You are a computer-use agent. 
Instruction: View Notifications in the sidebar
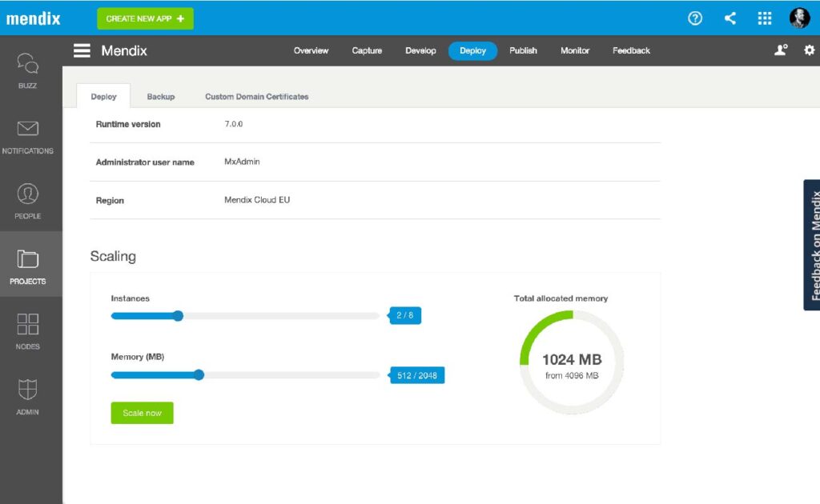28,132
